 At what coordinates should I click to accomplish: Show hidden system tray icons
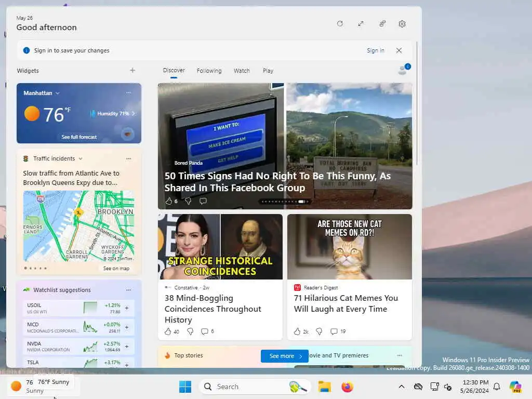[x=402, y=387]
